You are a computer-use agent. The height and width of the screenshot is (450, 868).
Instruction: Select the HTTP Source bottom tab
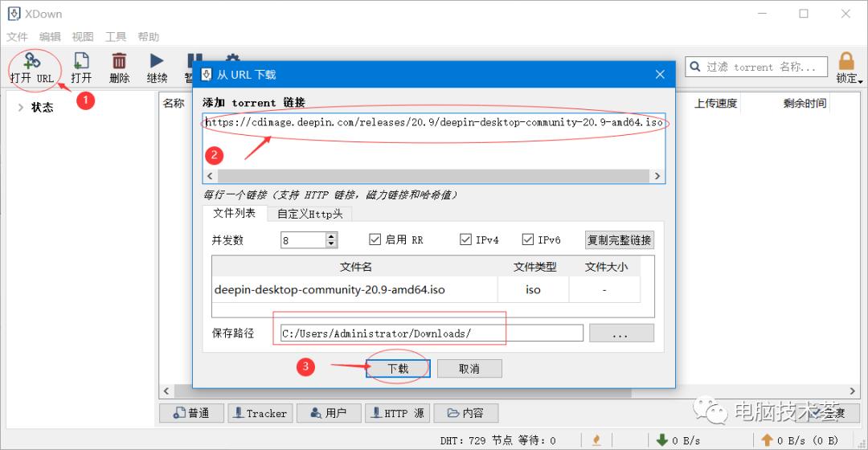click(x=398, y=413)
